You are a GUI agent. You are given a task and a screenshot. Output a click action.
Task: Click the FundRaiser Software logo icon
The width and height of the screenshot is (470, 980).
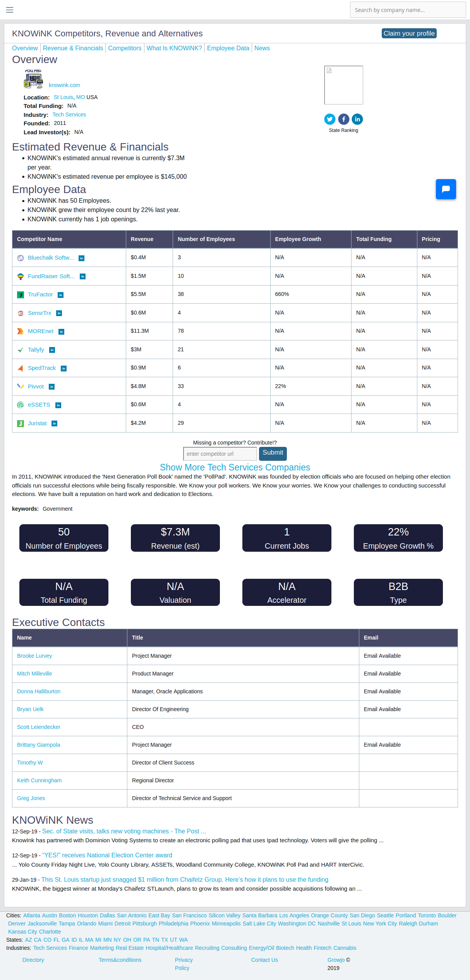(21, 276)
